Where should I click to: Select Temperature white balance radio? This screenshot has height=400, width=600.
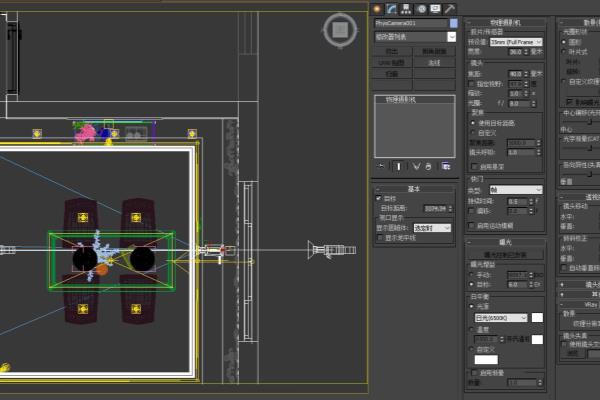point(472,329)
